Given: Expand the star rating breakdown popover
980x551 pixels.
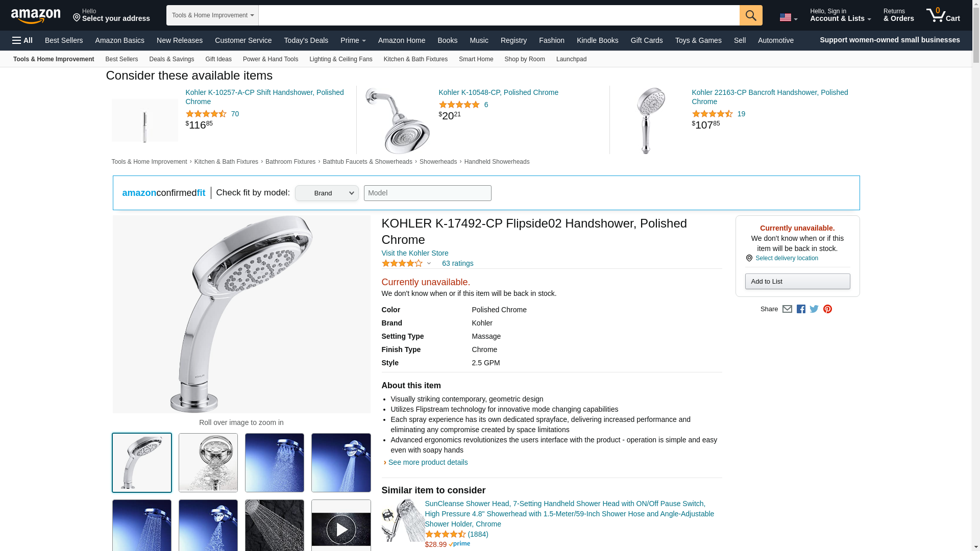Looking at the screenshot, I should pos(429,264).
